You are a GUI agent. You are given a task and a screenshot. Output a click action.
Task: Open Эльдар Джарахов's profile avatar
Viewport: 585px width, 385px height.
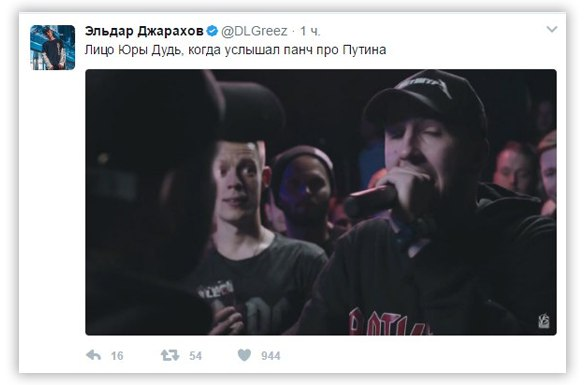point(53,47)
